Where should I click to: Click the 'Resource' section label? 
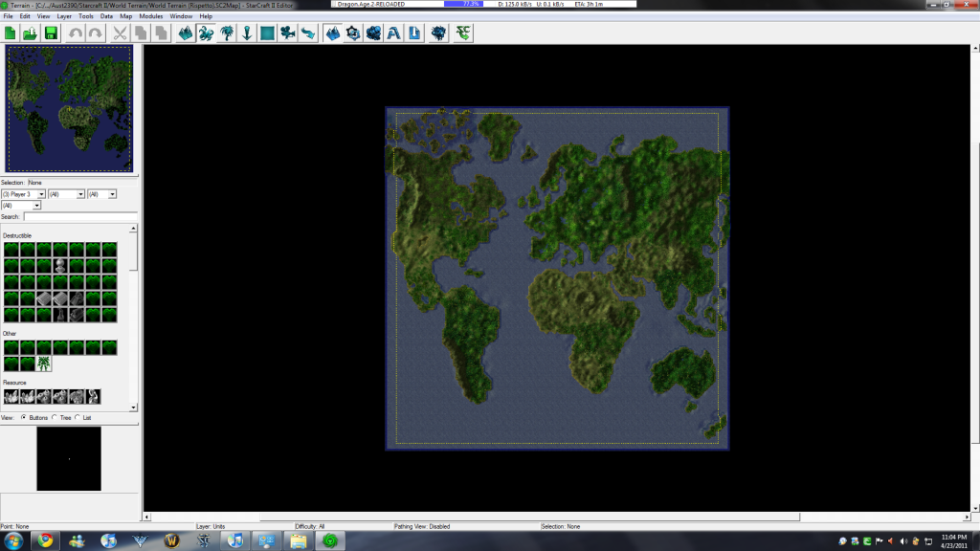pyautogui.click(x=14, y=383)
